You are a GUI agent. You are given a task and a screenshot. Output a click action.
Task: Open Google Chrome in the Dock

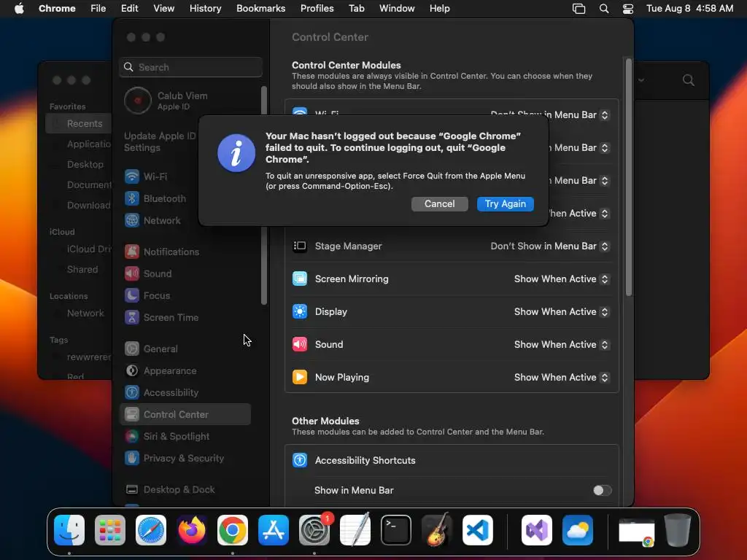click(x=233, y=530)
